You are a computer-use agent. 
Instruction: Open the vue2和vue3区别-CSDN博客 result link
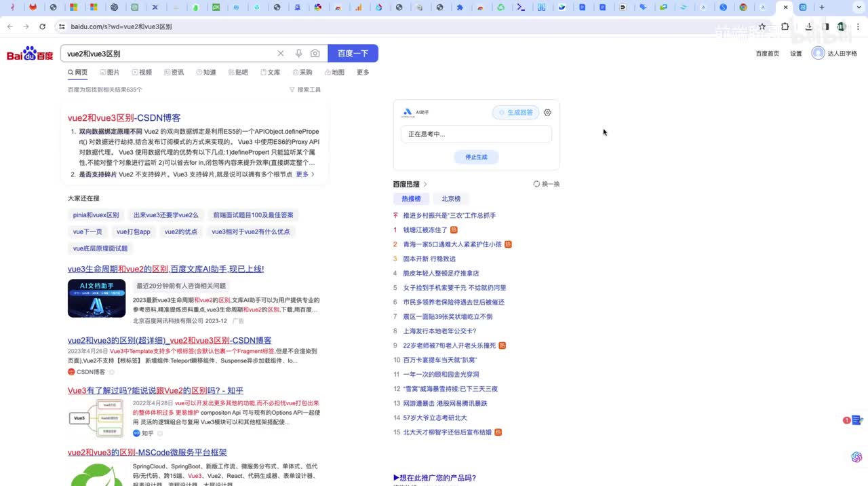coord(124,118)
